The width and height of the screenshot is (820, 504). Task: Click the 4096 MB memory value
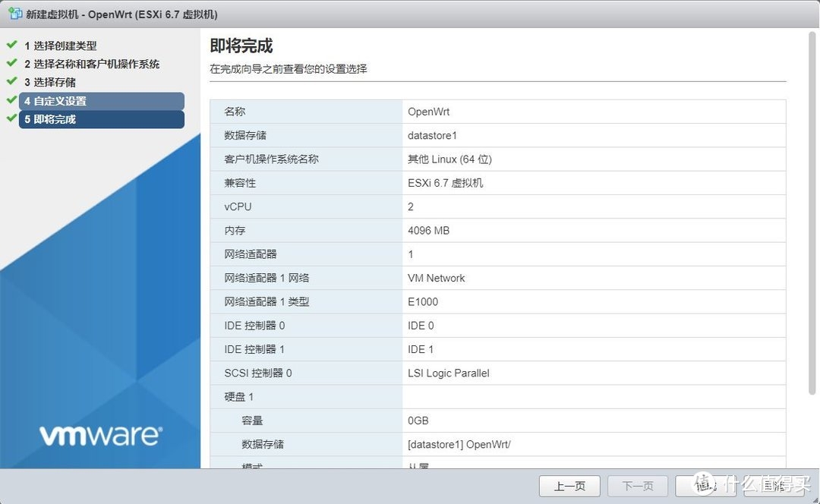(428, 231)
